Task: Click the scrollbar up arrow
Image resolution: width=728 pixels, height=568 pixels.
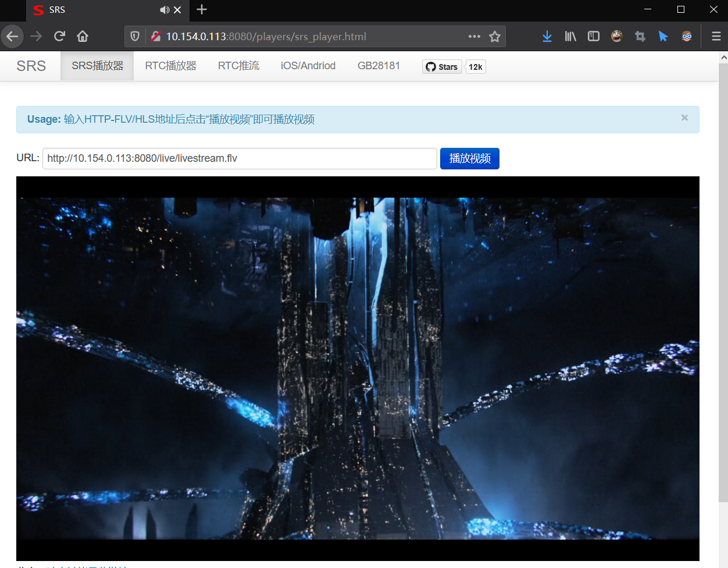Action: [x=723, y=57]
